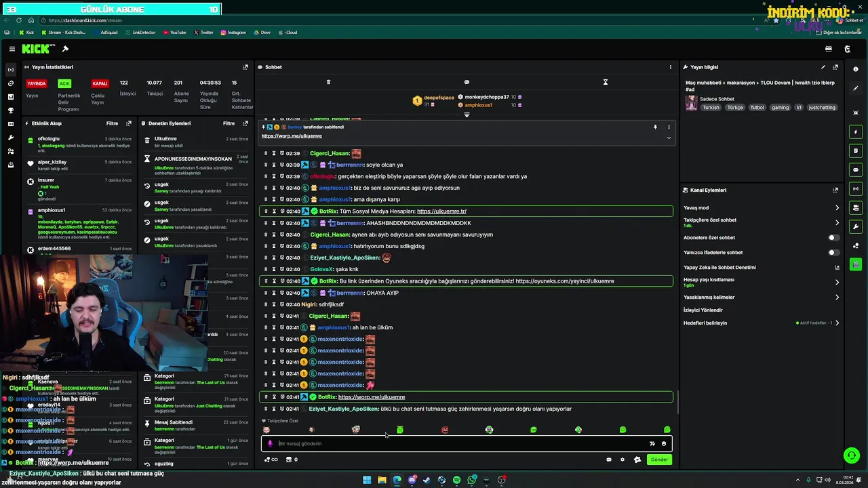Collapse the pinned message chevron

(669, 138)
